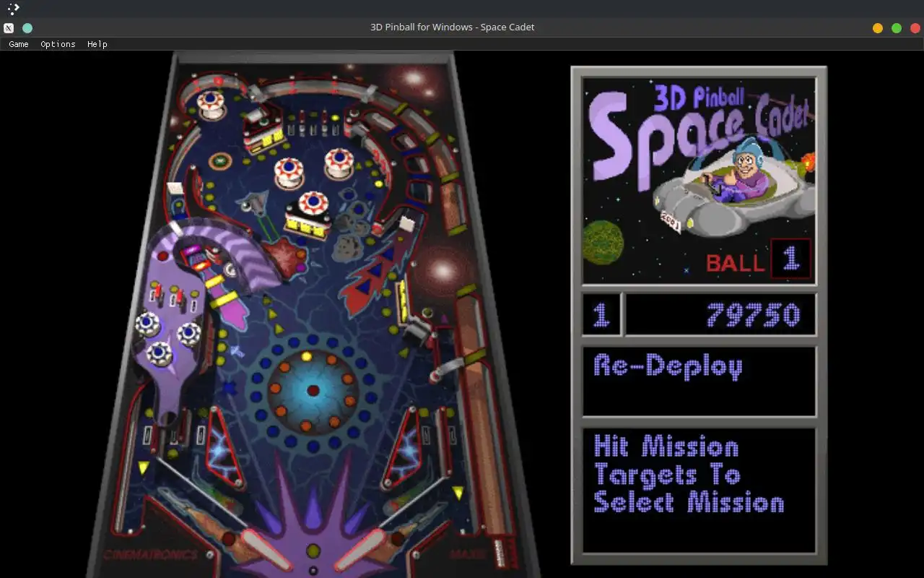Click the white flag target on left wall
Screen dimensions: 924x578
click(175, 188)
